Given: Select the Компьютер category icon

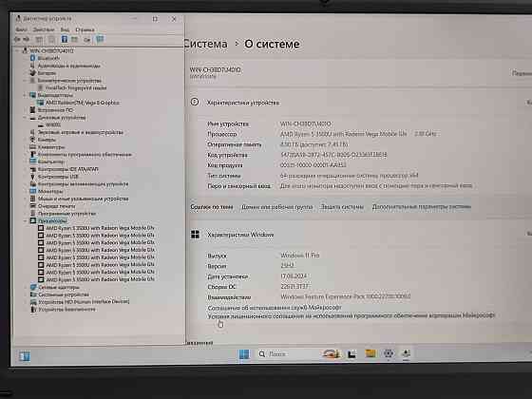Looking at the screenshot, I should tap(32, 161).
